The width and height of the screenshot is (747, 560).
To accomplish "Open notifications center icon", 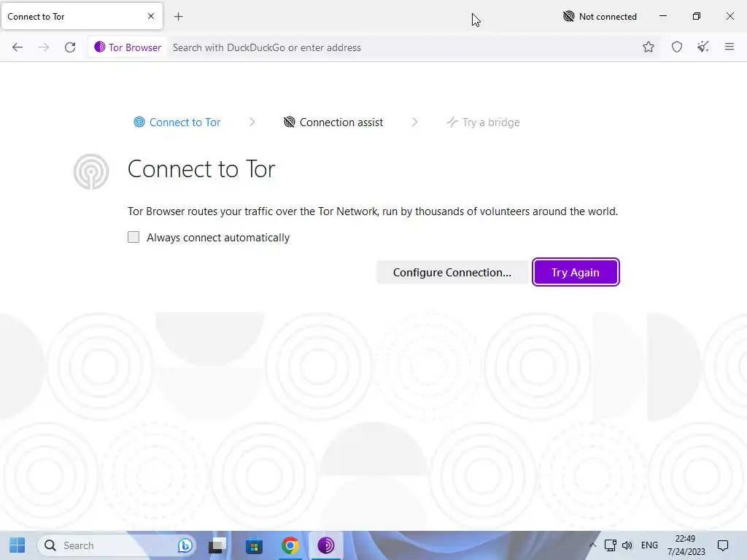I will pos(723,545).
